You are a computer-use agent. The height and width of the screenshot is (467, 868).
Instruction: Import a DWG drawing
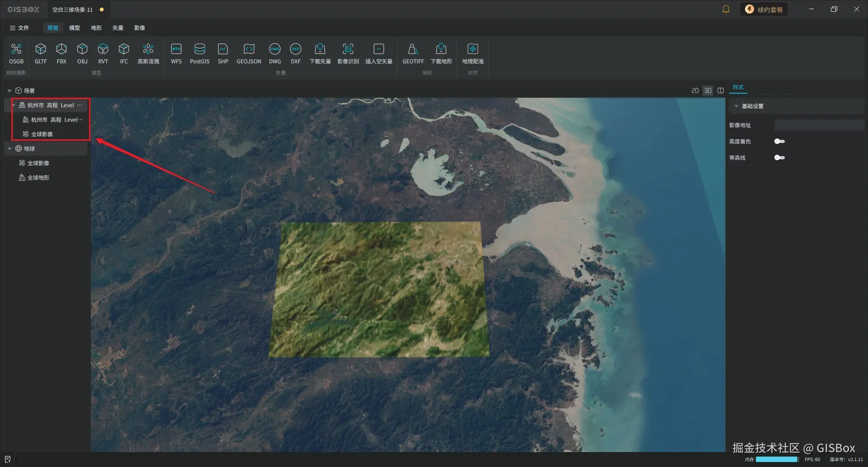point(275,53)
